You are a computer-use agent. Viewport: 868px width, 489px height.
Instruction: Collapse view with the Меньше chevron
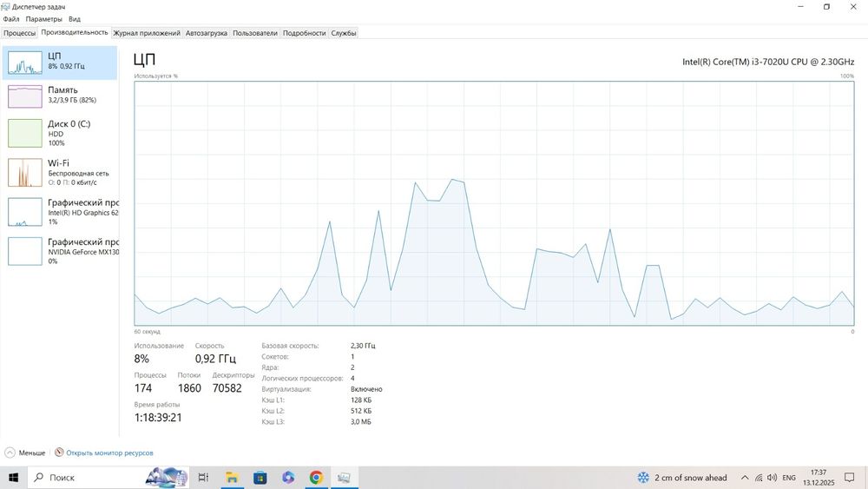click(10, 453)
